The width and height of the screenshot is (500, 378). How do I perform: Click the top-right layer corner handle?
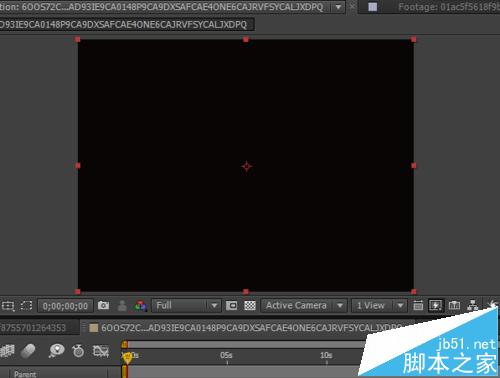[414, 39]
